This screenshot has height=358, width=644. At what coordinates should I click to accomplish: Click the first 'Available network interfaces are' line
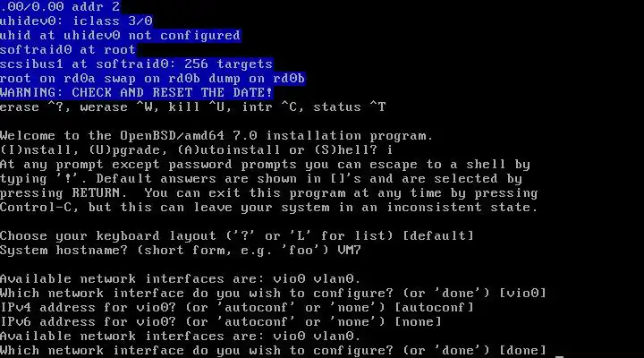coord(181,278)
